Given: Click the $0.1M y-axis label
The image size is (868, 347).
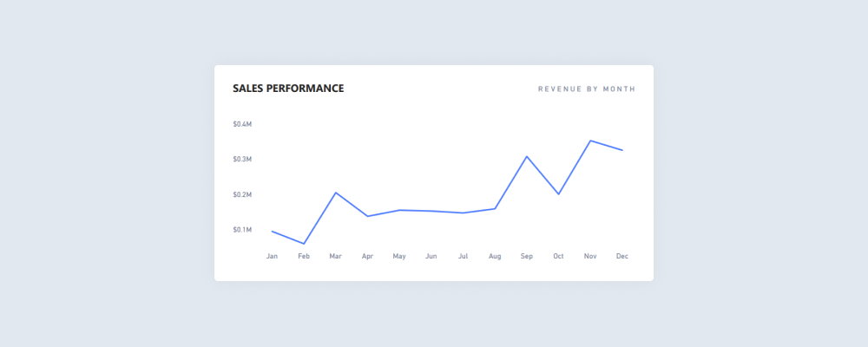Looking at the screenshot, I should pyautogui.click(x=242, y=230).
